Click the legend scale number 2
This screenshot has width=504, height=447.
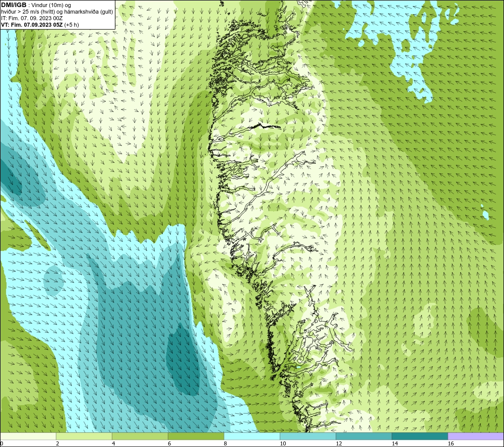pyautogui.click(x=57, y=443)
